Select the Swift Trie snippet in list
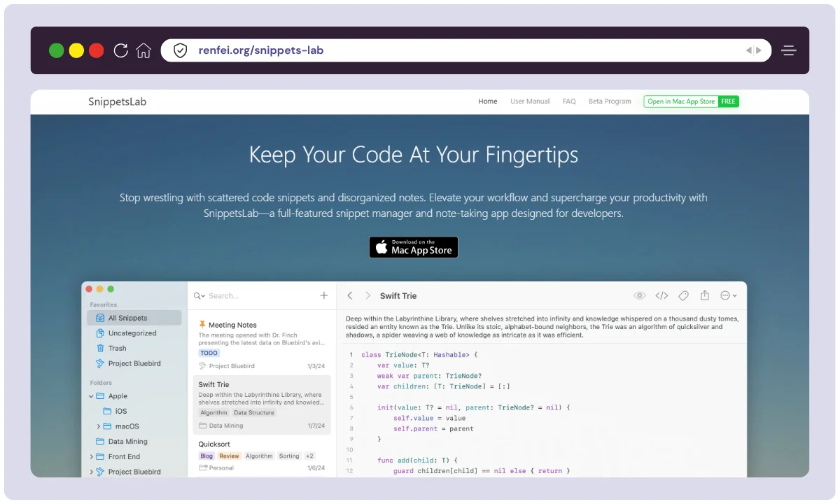The height and width of the screenshot is (504, 840). [x=262, y=404]
